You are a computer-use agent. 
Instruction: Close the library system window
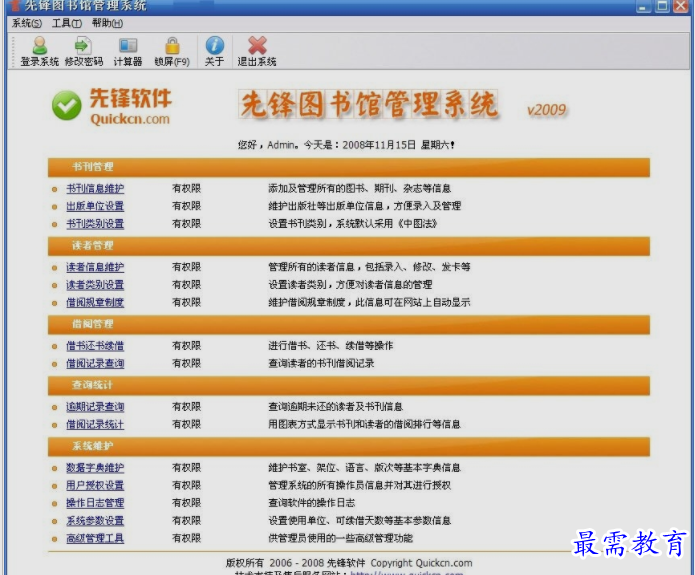coord(681,6)
